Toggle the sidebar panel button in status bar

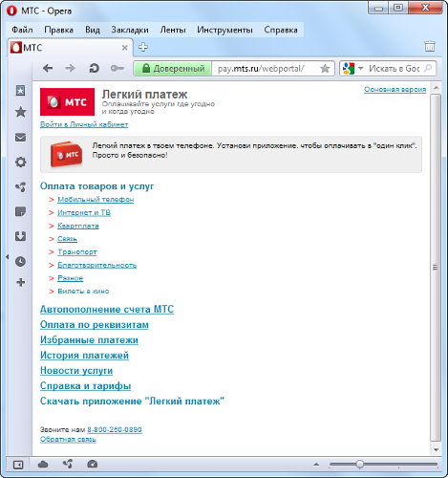[x=18, y=465]
